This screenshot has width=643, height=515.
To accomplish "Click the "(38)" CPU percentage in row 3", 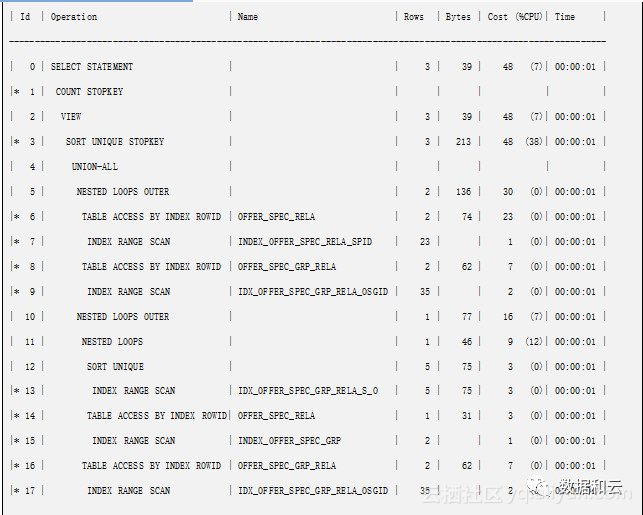I will click(534, 141).
